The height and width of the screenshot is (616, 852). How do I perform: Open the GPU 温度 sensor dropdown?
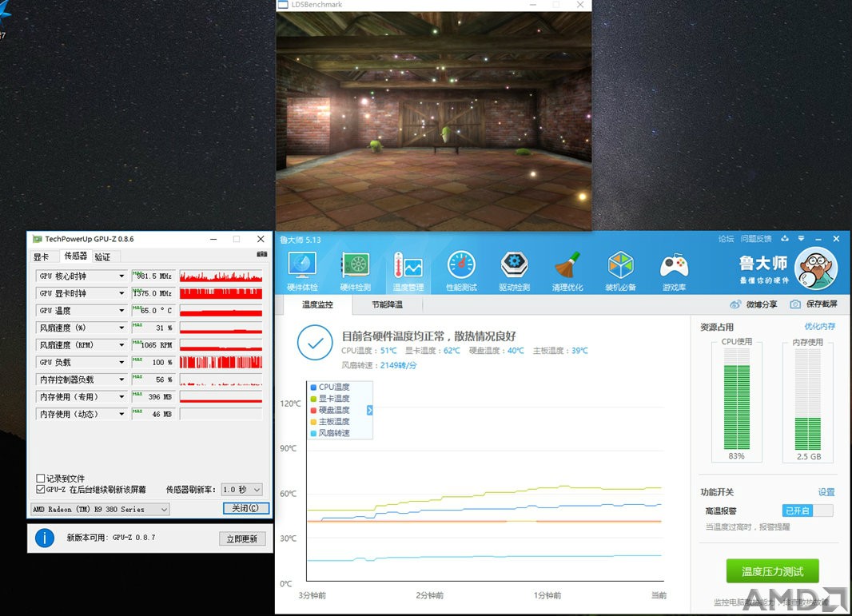click(x=121, y=311)
